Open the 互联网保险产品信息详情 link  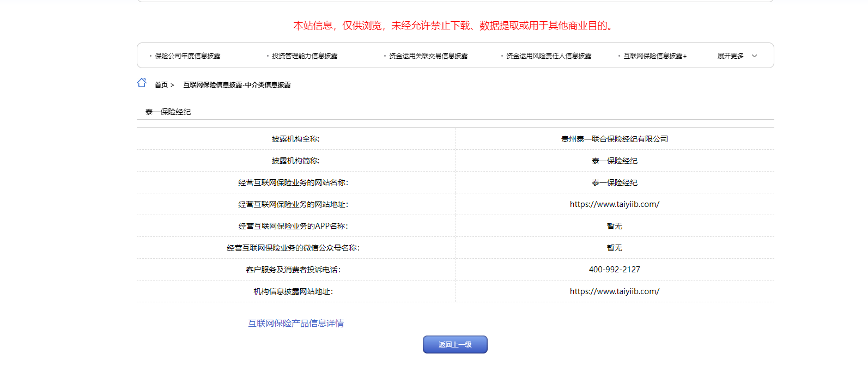[x=296, y=324]
